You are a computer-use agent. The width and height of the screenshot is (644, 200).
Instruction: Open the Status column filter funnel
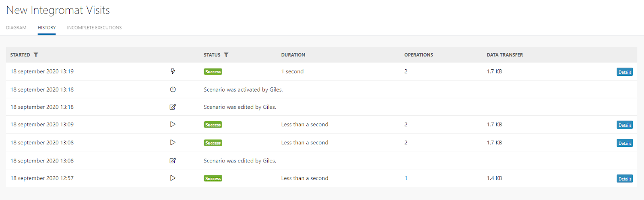(226, 55)
